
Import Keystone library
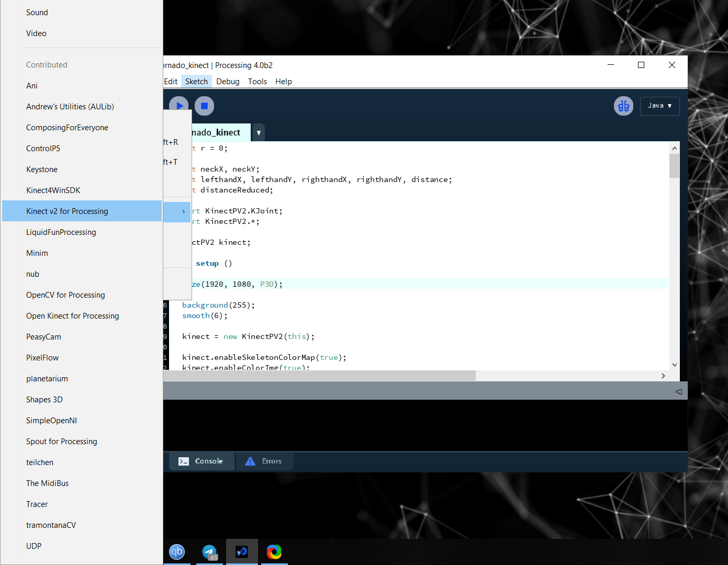(82, 169)
